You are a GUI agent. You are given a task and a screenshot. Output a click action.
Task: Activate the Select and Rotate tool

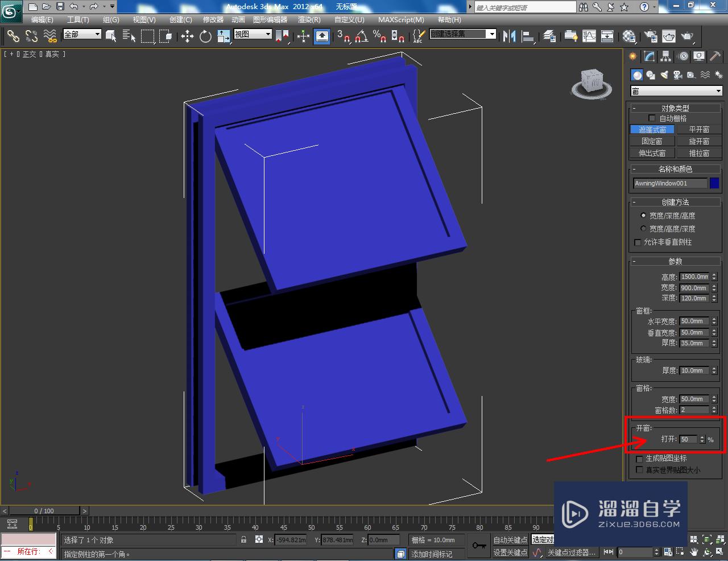pos(205,36)
